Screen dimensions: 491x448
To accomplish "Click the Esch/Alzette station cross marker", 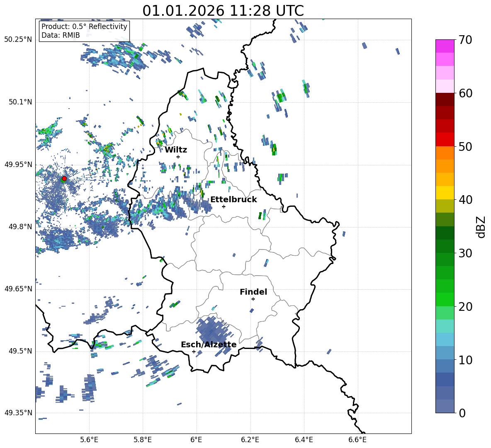I will click(x=194, y=351).
